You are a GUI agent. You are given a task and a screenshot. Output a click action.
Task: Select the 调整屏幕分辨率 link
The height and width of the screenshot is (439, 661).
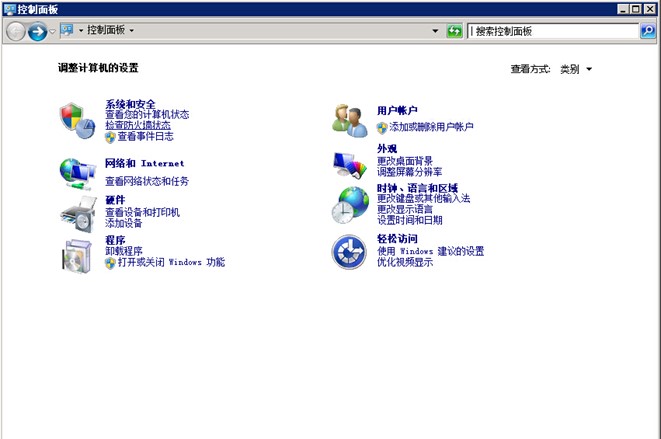click(409, 172)
